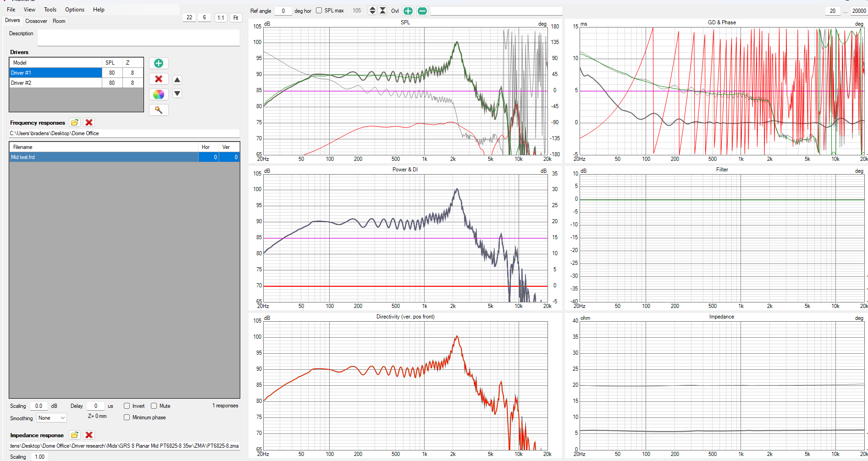868x461 pixels.
Task: Open the File menu
Action: (11, 10)
